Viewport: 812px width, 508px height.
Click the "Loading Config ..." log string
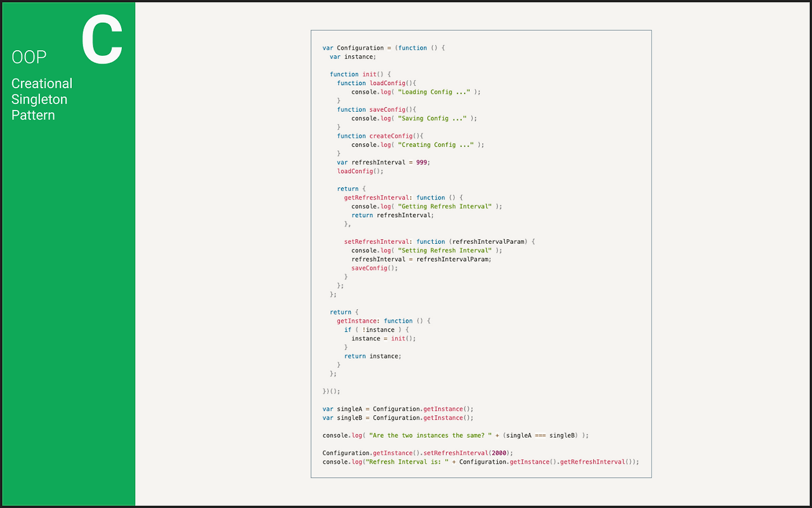pos(435,92)
